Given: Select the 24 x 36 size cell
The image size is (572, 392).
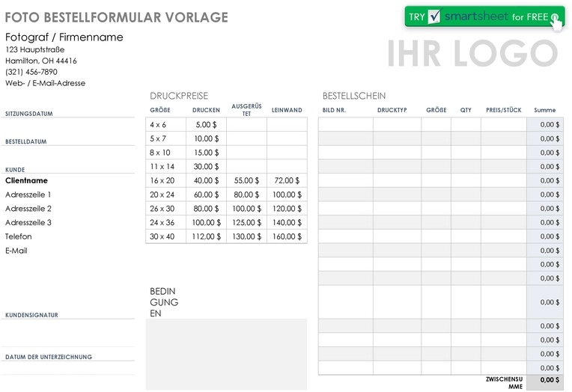Looking at the screenshot, I should click(x=165, y=222).
